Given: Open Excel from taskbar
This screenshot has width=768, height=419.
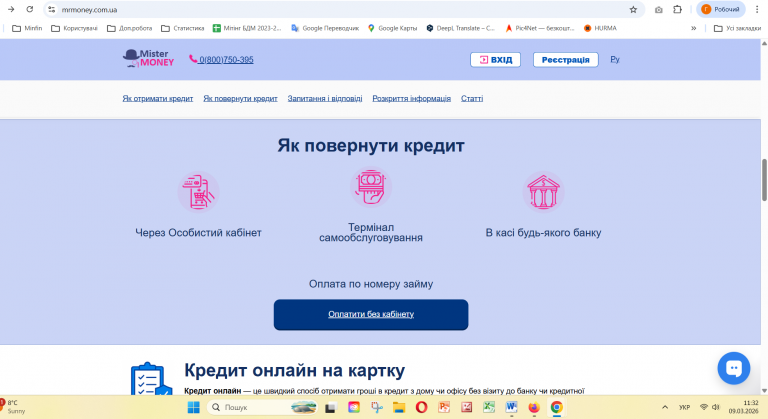Looking at the screenshot, I should point(489,407).
